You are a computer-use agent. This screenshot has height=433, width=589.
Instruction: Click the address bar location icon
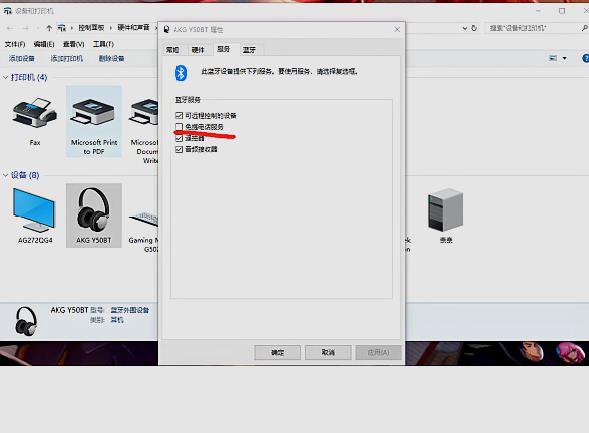pos(62,28)
